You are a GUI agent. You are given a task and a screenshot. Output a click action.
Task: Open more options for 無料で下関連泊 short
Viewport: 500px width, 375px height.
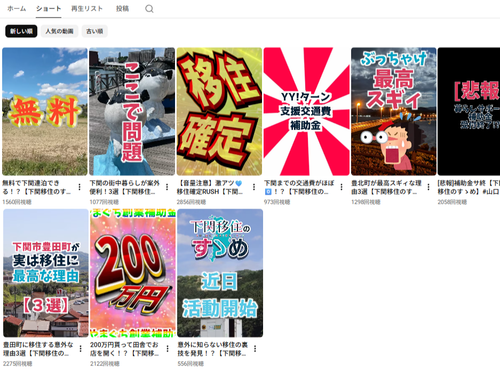79,187
